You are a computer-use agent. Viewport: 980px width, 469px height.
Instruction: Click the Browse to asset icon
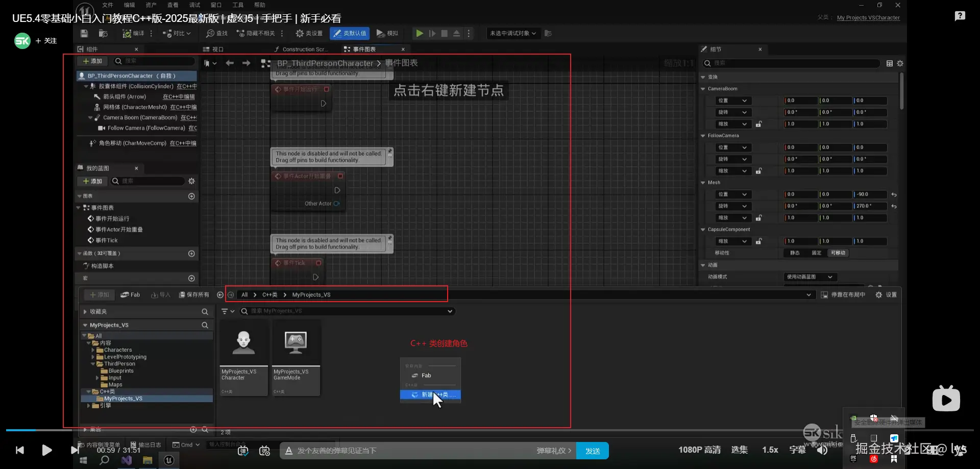[x=103, y=33]
